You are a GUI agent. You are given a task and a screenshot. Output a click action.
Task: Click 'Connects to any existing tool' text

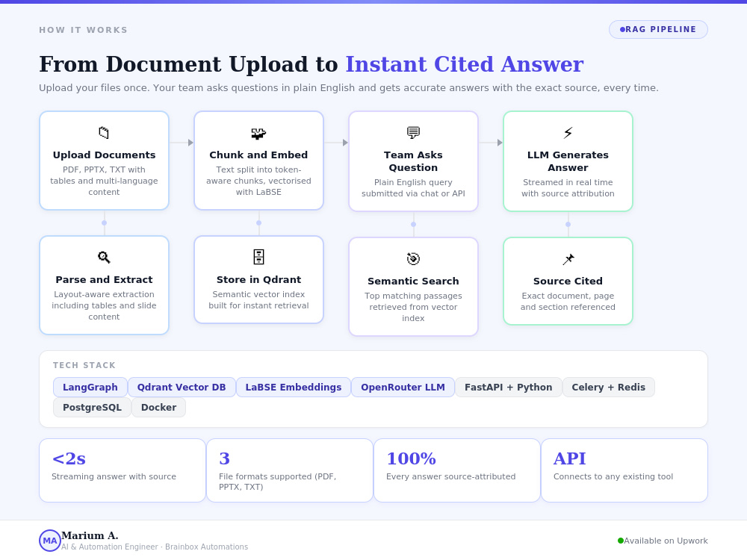tap(613, 476)
